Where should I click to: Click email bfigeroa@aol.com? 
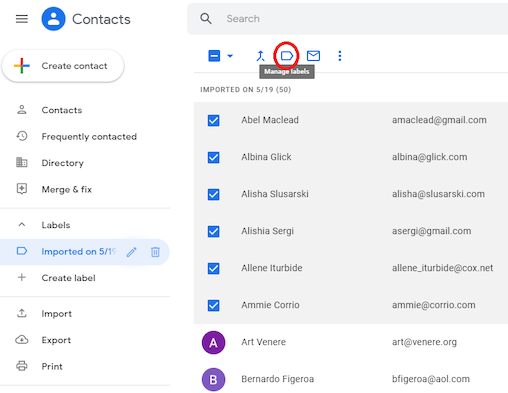(x=431, y=379)
